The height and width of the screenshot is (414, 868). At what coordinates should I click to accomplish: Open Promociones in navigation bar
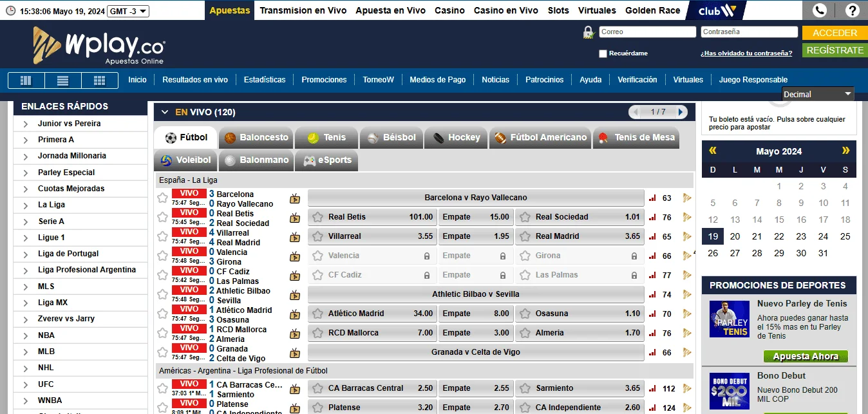point(324,80)
